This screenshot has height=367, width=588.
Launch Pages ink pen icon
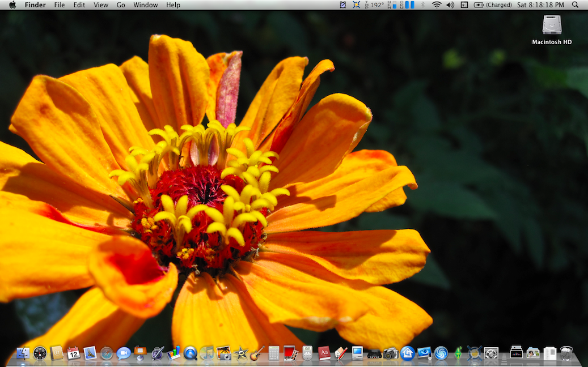(x=157, y=353)
